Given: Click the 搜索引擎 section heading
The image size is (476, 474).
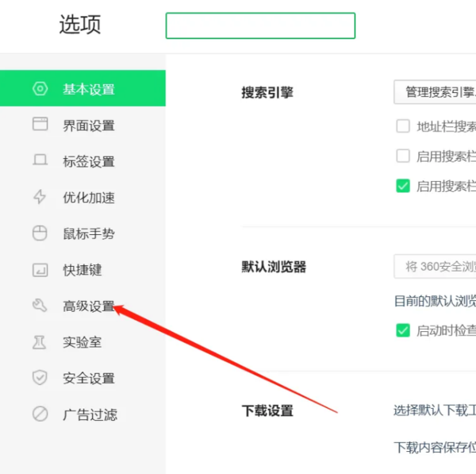Looking at the screenshot, I should 267,92.
